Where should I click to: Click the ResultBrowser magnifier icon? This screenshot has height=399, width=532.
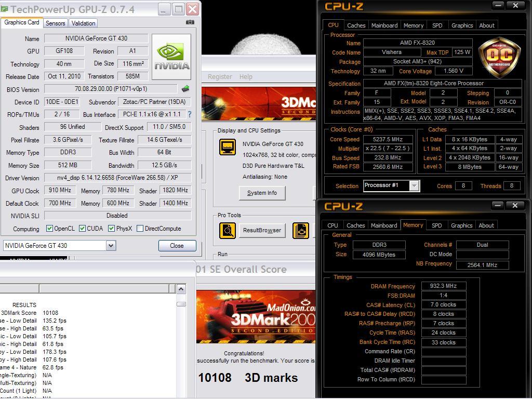point(228,230)
